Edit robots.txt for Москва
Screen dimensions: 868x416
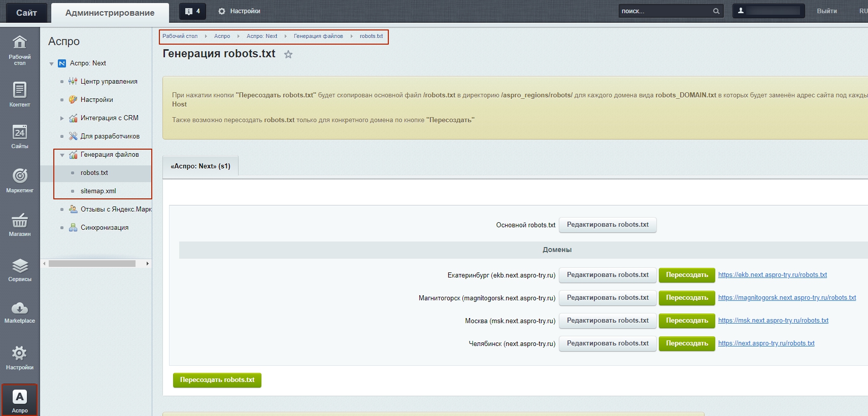pos(608,321)
